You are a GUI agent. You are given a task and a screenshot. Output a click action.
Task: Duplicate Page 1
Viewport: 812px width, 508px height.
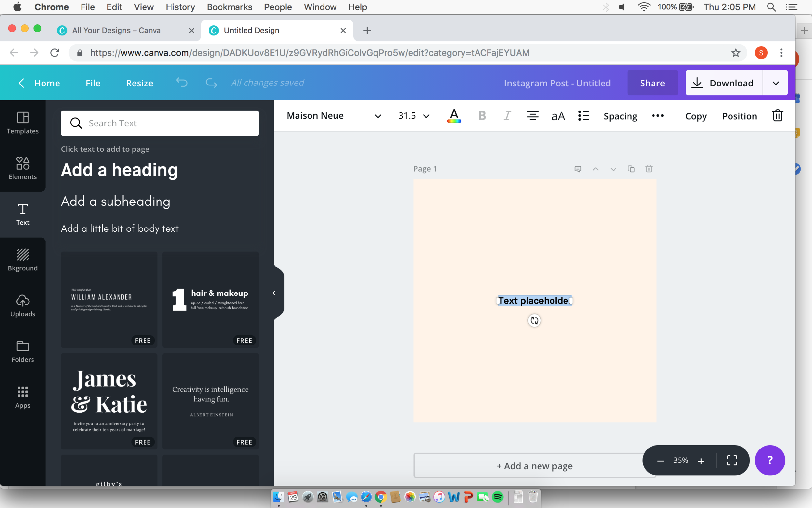tap(631, 169)
